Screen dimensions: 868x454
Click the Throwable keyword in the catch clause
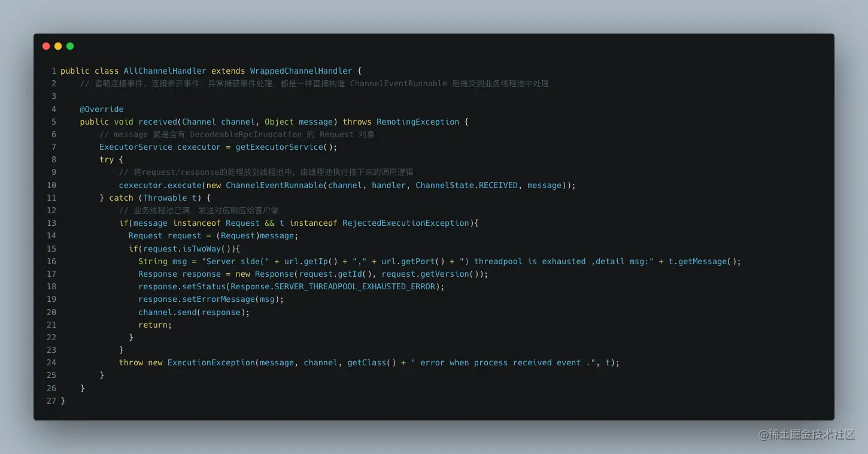pyautogui.click(x=166, y=198)
